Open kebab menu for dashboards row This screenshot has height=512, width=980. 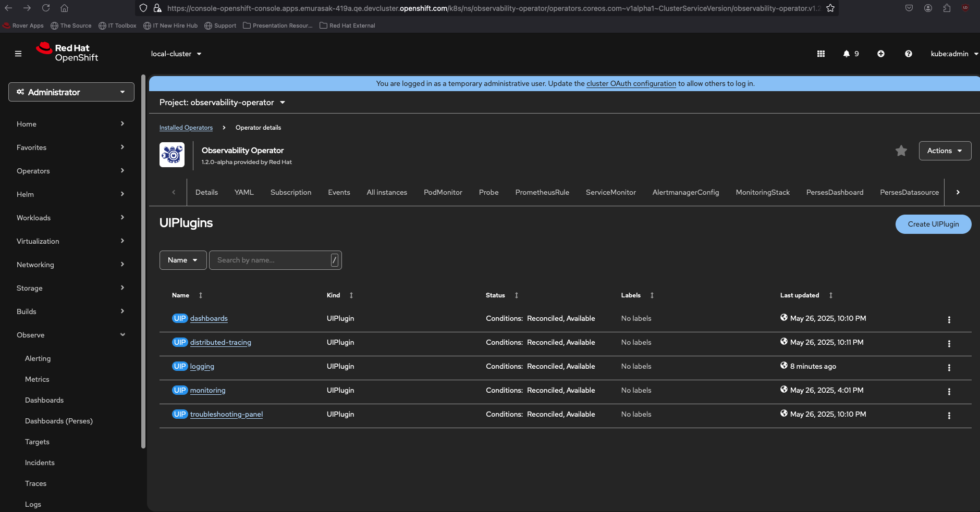tap(949, 319)
